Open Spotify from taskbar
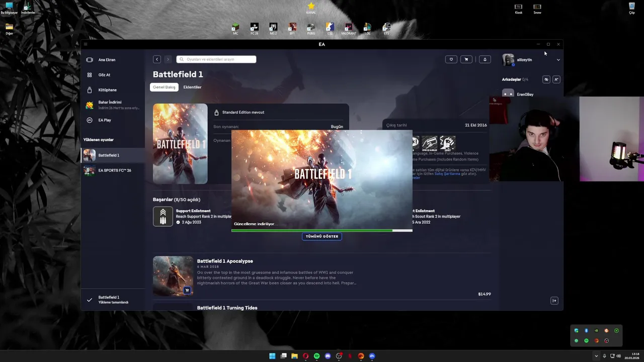644x362 pixels. point(316,356)
